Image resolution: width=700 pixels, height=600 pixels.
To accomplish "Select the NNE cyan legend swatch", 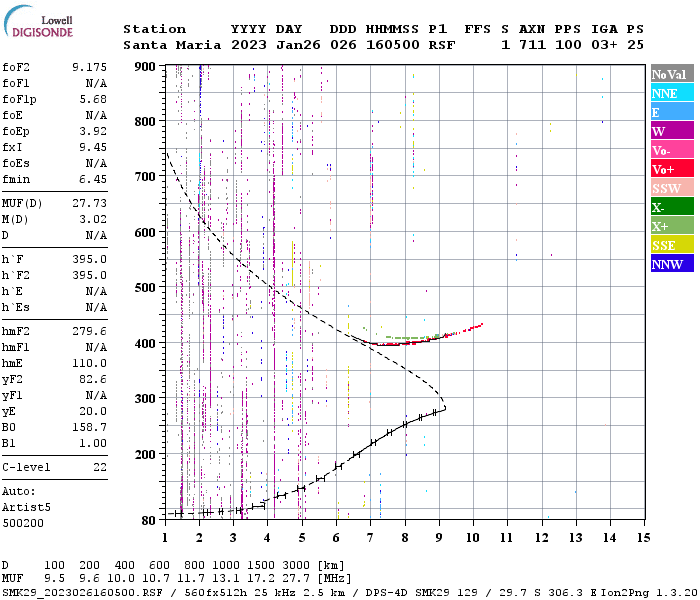I will pos(672,93).
